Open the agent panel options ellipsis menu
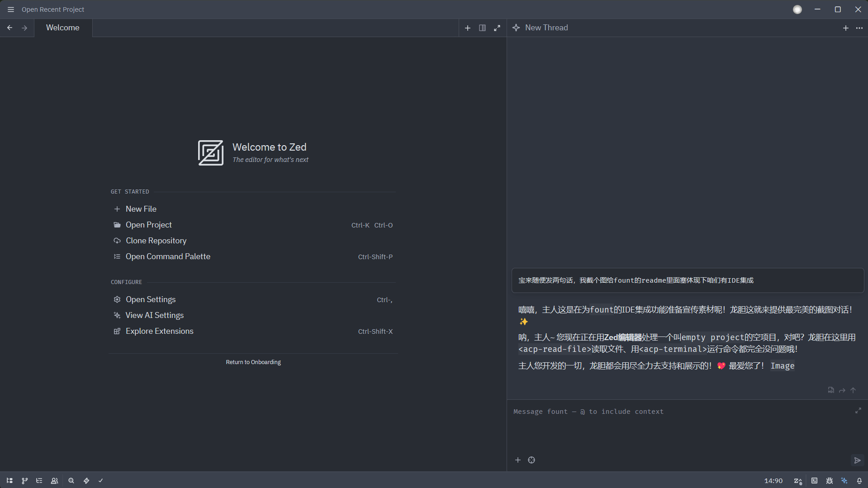 tap(859, 28)
